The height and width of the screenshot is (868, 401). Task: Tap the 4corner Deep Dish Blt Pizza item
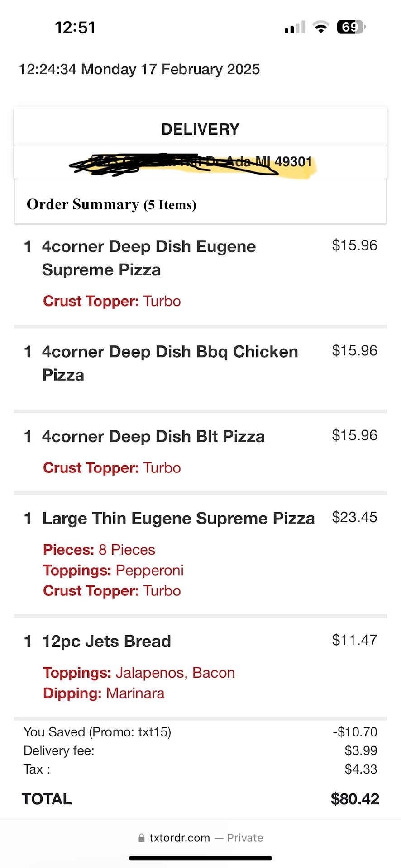pos(153,437)
